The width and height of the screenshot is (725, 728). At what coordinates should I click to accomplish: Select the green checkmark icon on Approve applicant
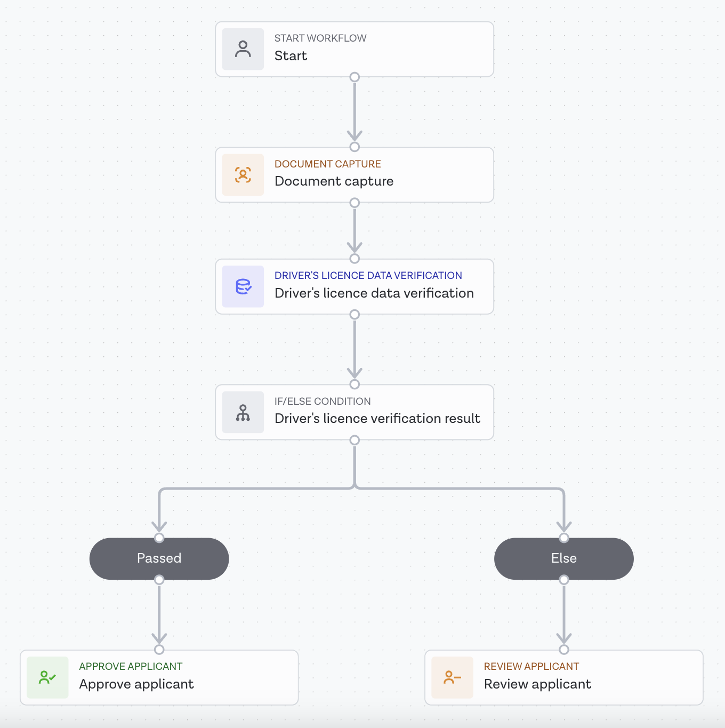coord(47,677)
